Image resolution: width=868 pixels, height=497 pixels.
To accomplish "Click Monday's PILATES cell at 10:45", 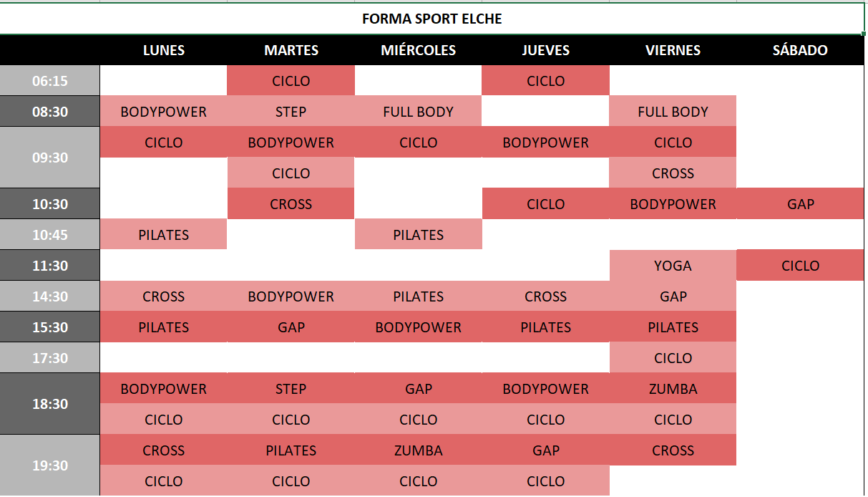I will click(x=164, y=235).
